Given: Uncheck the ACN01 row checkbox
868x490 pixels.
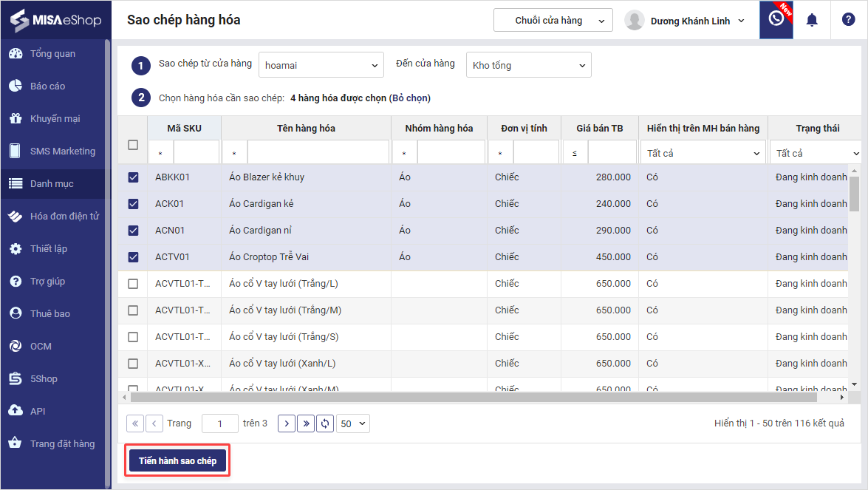Looking at the screenshot, I should tap(133, 231).
